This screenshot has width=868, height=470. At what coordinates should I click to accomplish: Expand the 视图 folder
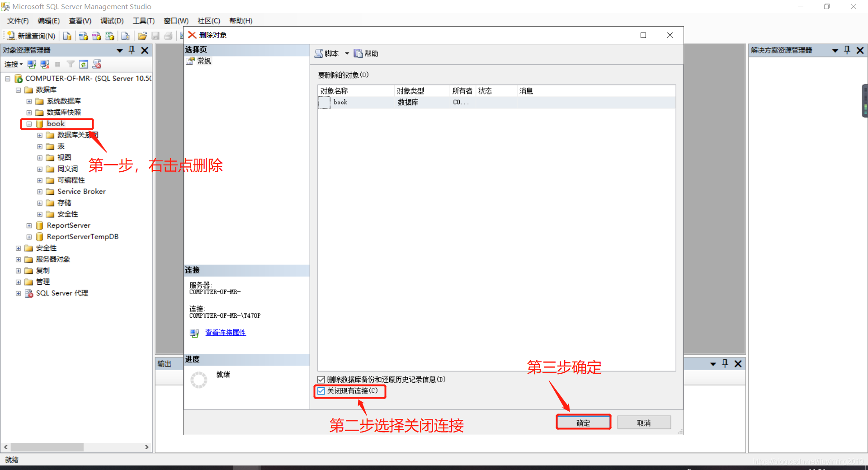pos(40,158)
